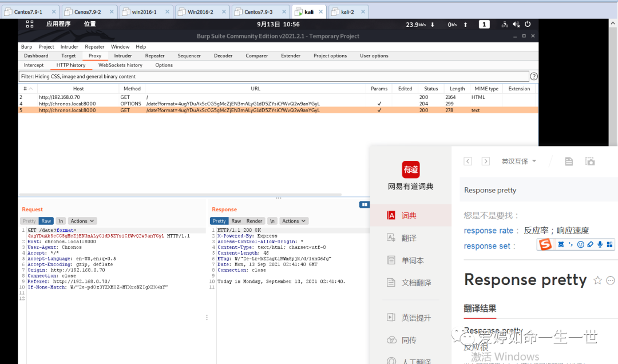Open the Intercept sub-tab
Image resolution: width=618 pixels, height=364 pixels.
[x=34, y=65]
